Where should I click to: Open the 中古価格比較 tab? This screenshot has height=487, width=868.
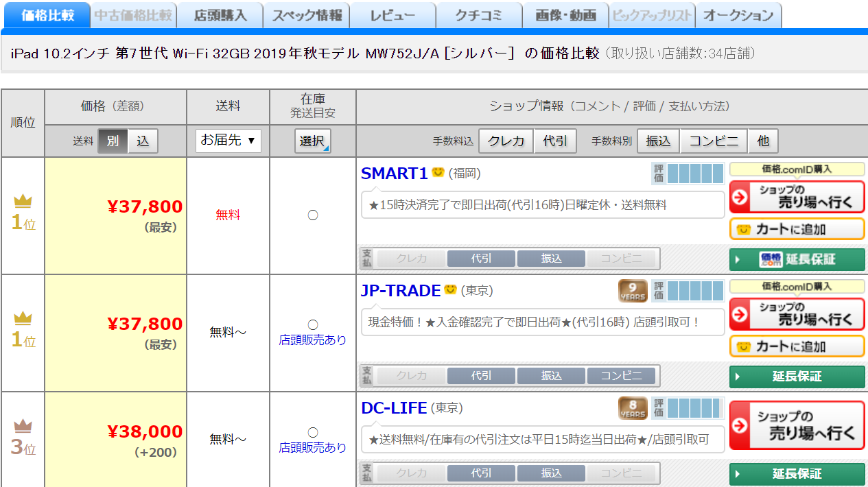click(x=133, y=15)
